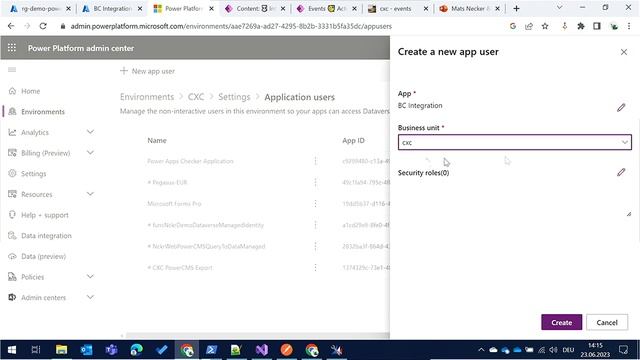Bookmark this page star icon

coord(545,26)
